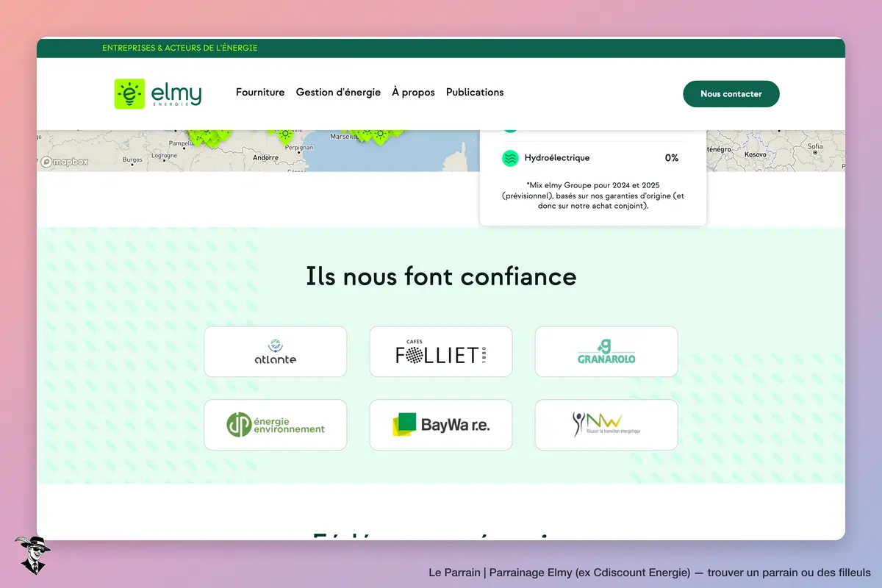Select the JP énergie environnement logo card
This screenshot has width=882, height=588.
[276, 425]
